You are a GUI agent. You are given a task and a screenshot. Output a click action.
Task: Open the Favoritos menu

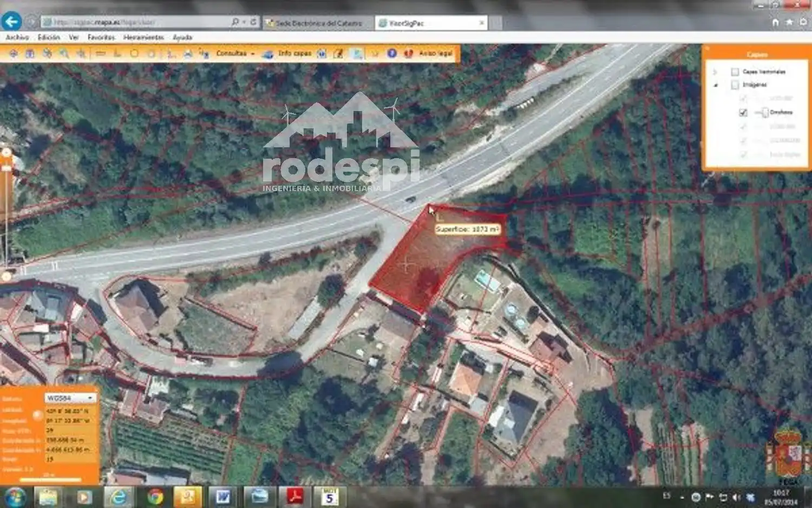101,37
